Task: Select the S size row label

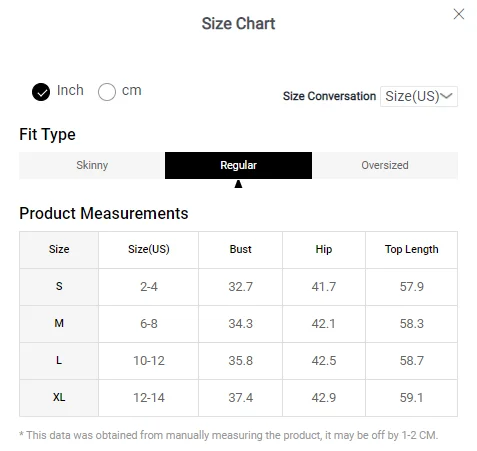Action: [x=59, y=286]
